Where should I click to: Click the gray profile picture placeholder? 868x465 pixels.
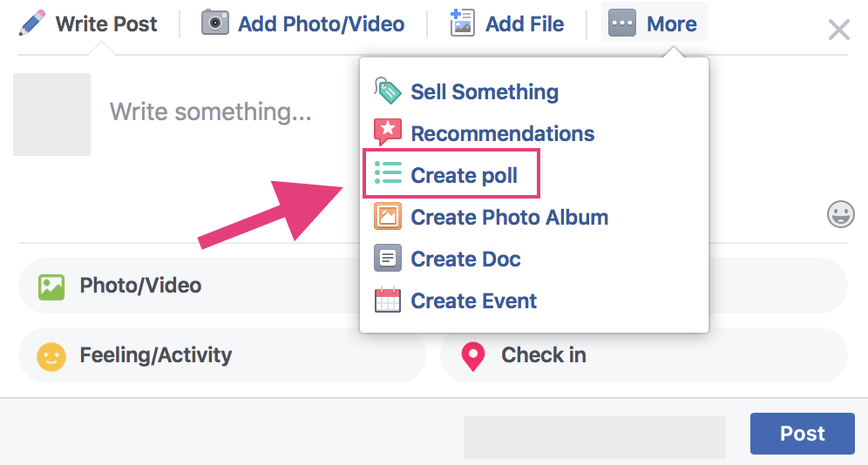52,114
